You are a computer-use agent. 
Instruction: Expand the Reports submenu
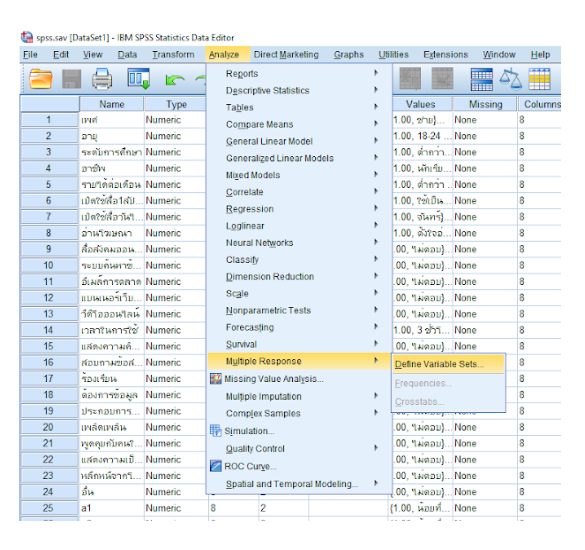(299, 74)
